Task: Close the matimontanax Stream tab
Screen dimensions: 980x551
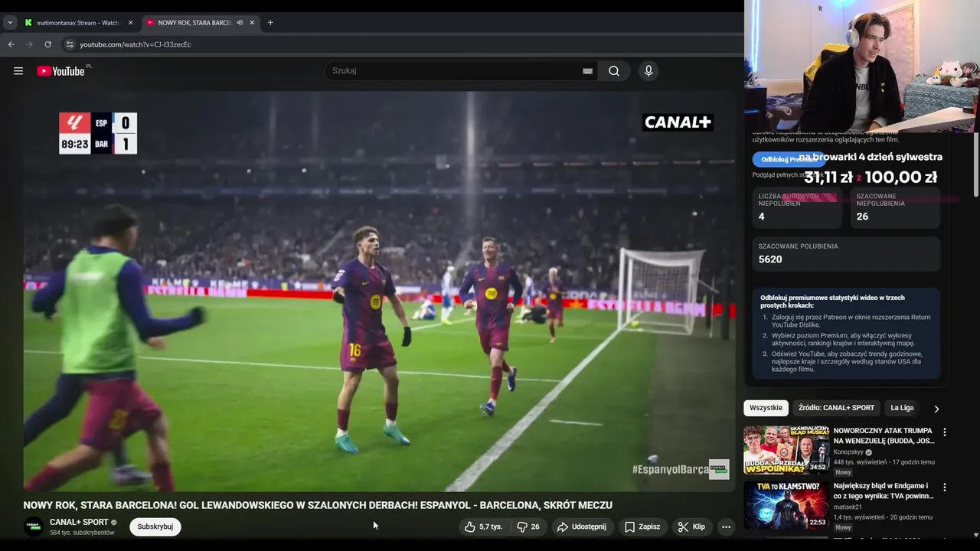Action: tap(130, 23)
